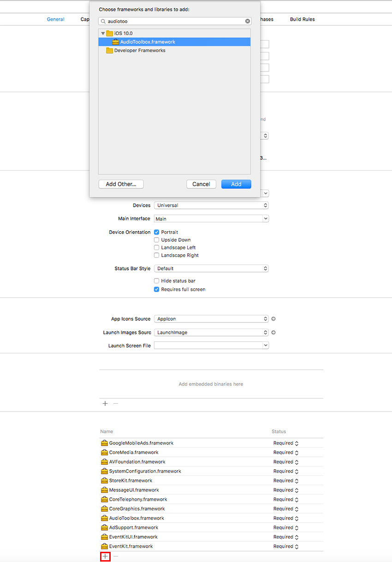
Task: Open Status Bar Style dropdown
Action: 211,269
